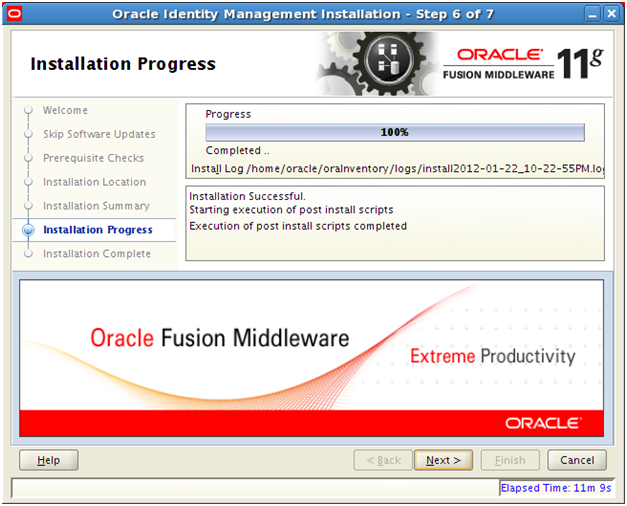The width and height of the screenshot is (627, 506).
Task: Click the 100% progress bar
Action: click(395, 132)
